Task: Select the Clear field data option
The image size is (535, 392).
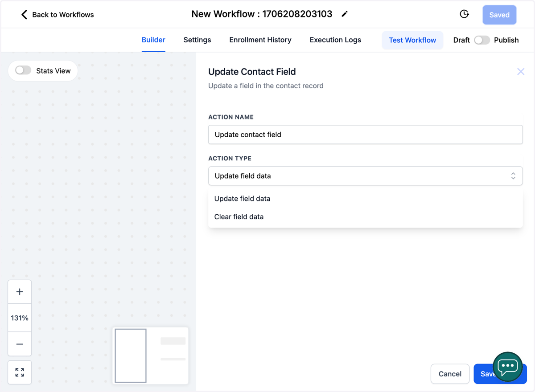Action: (365, 217)
